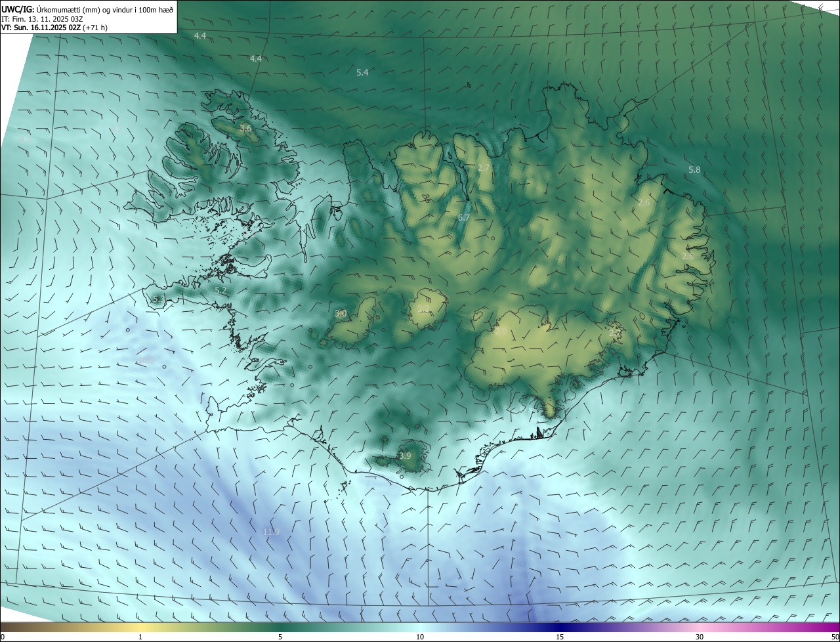
Task: Click the 5.2 value label on the map
Action: pyautogui.click(x=220, y=291)
